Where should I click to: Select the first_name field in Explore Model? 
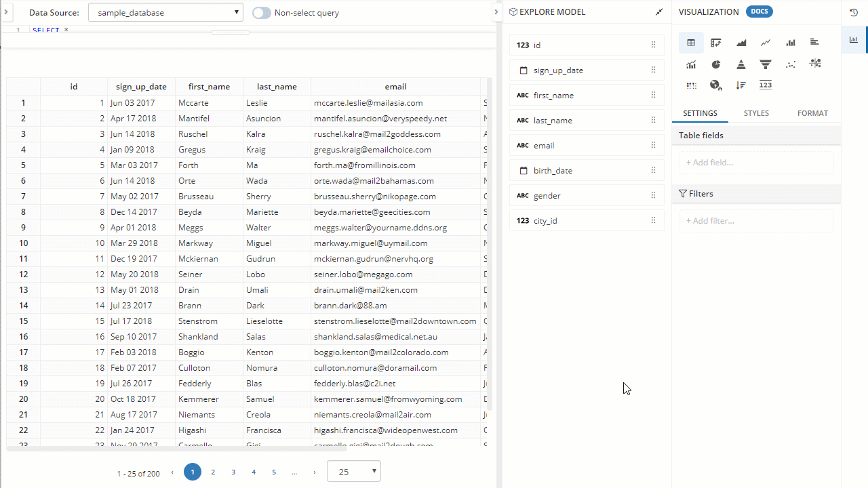click(x=587, y=95)
